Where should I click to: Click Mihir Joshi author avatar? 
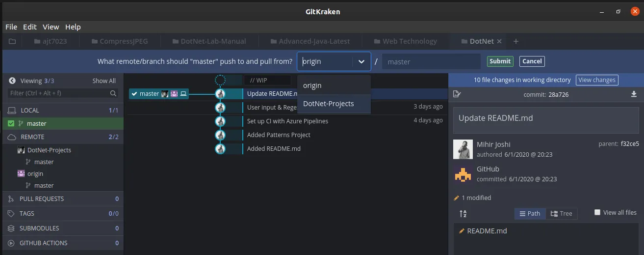pyautogui.click(x=463, y=149)
